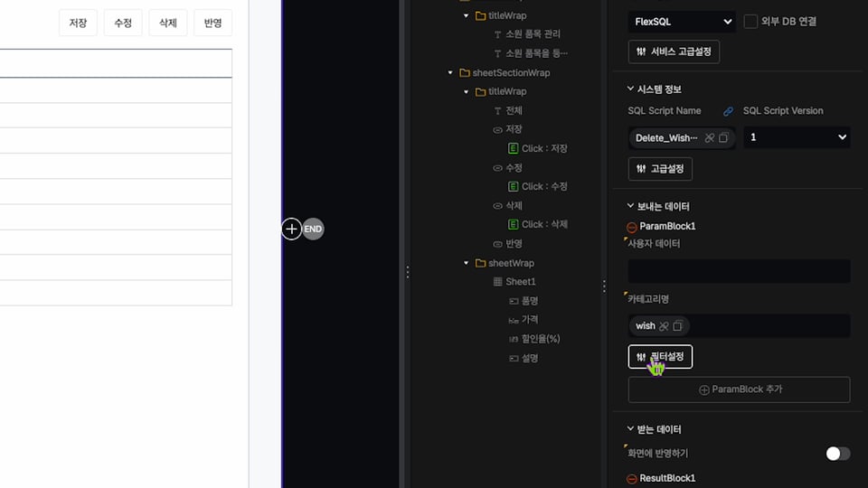868x488 pixels.
Task: Click the 전체 text element icon
Action: pyautogui.click(x=497, y=110)
